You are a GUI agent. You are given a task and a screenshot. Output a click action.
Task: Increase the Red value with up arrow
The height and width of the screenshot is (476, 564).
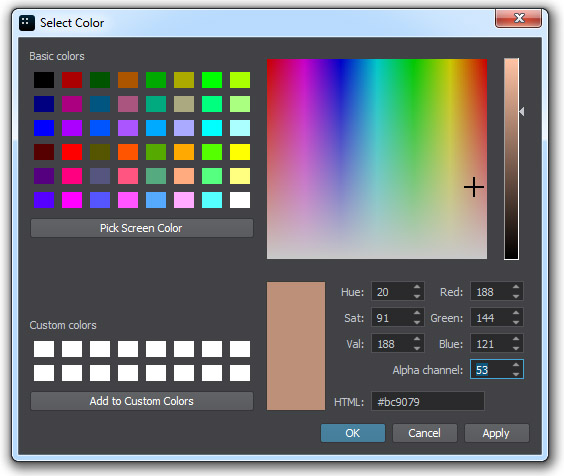516,287
